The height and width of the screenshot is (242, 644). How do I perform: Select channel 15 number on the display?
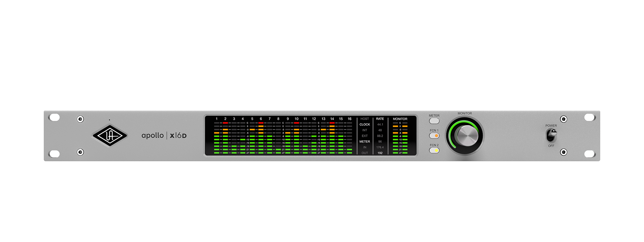pos(341,119)
